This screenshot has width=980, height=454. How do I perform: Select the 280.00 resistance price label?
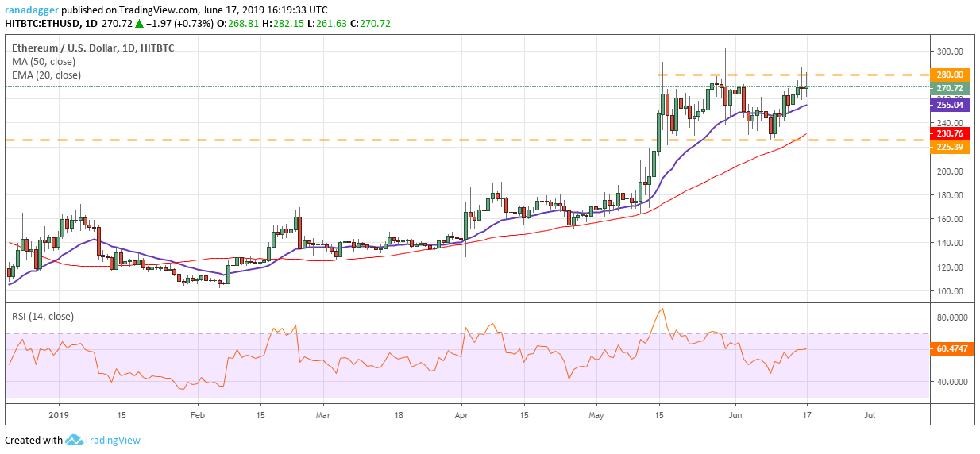point(951,75)
